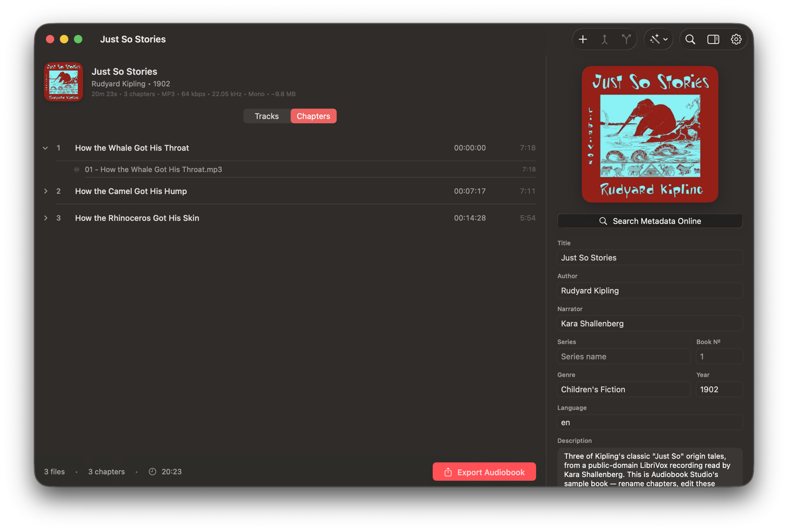Click the 00:07:17 start time of chapter 2

[x=470, y=191]
